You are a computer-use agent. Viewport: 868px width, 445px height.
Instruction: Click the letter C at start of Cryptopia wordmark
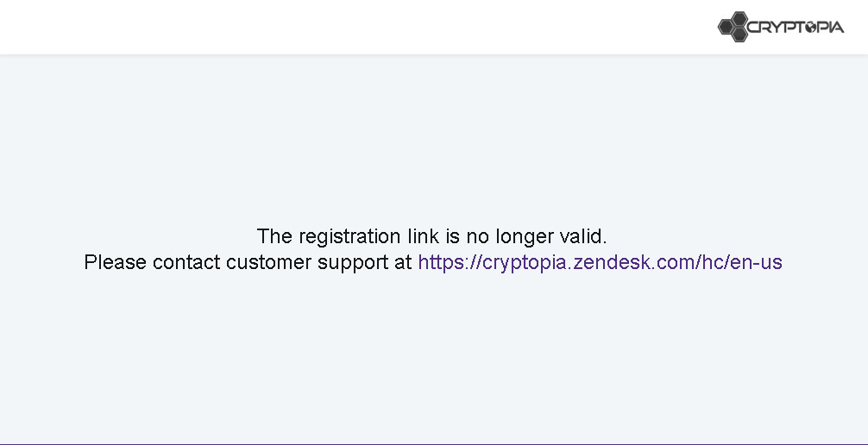coord(753,27)
